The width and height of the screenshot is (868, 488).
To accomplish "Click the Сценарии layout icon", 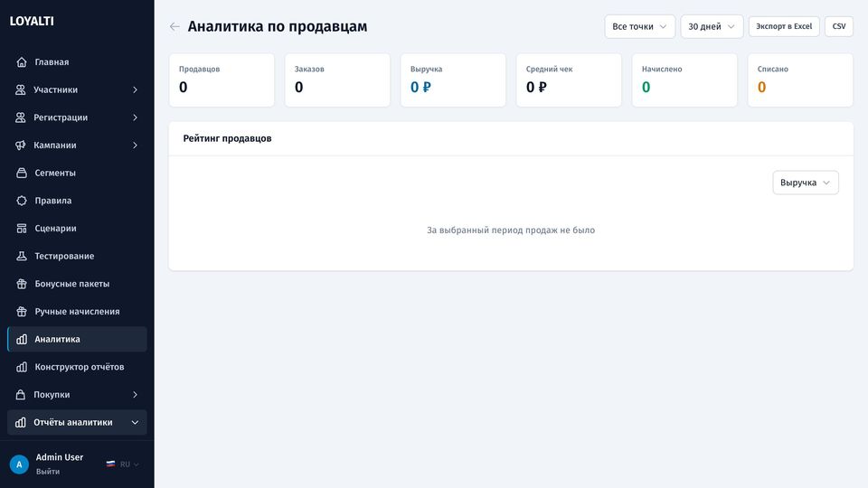I will click(22, 228).
